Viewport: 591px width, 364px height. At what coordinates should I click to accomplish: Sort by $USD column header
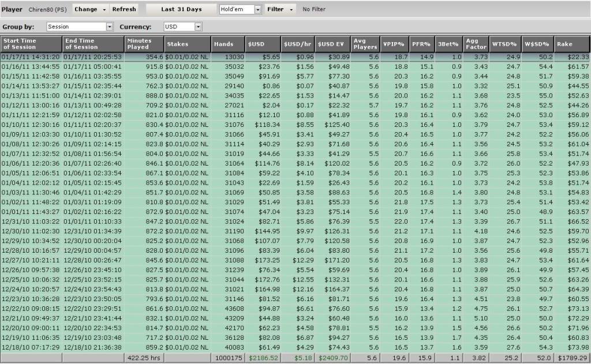(263, 44)
